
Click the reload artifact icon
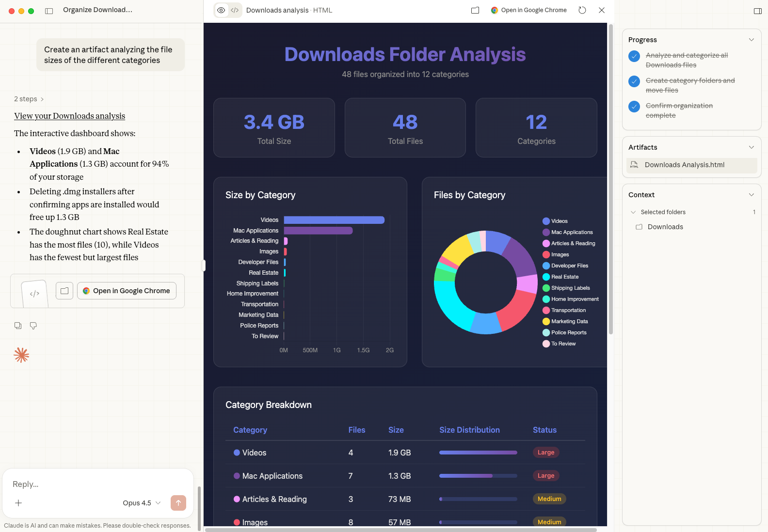(x=582, y=10)
